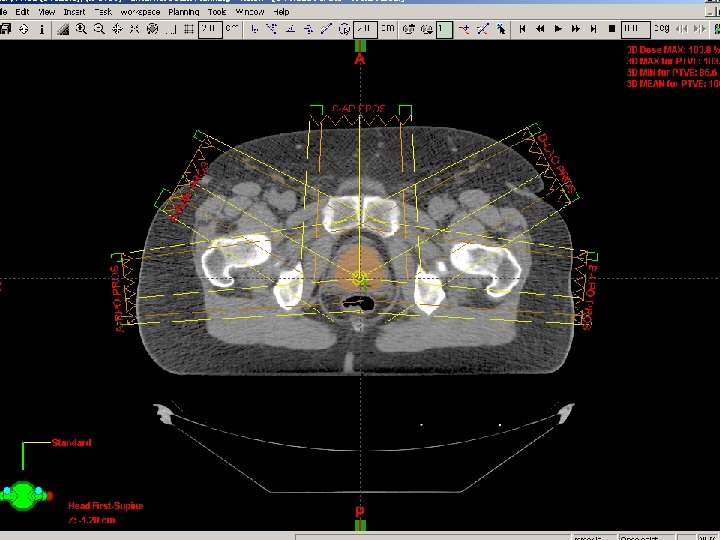Image resolution: width=720 pixels, height=540 pixels.
Task: Click the rewind playback button
Action: 540,29
